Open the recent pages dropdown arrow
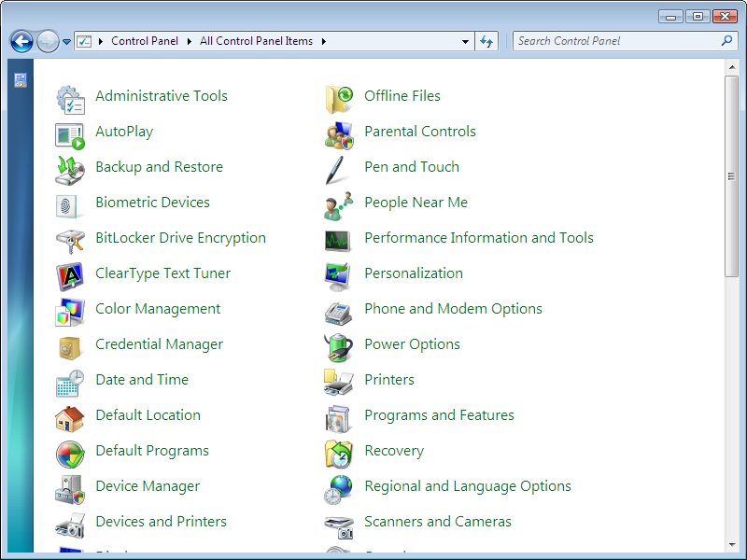Viewport: 747px width, 560px height. click(x=67, y=42)
